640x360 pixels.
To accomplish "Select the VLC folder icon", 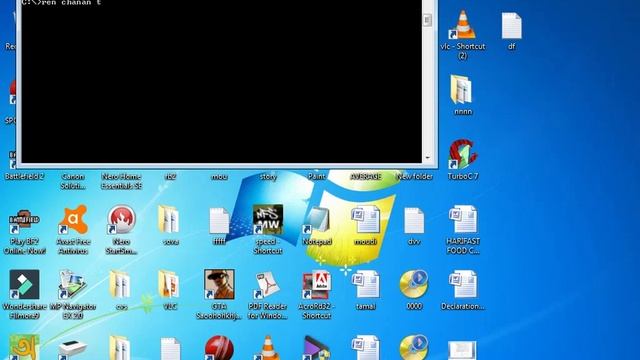I will [x=170, y=284].
